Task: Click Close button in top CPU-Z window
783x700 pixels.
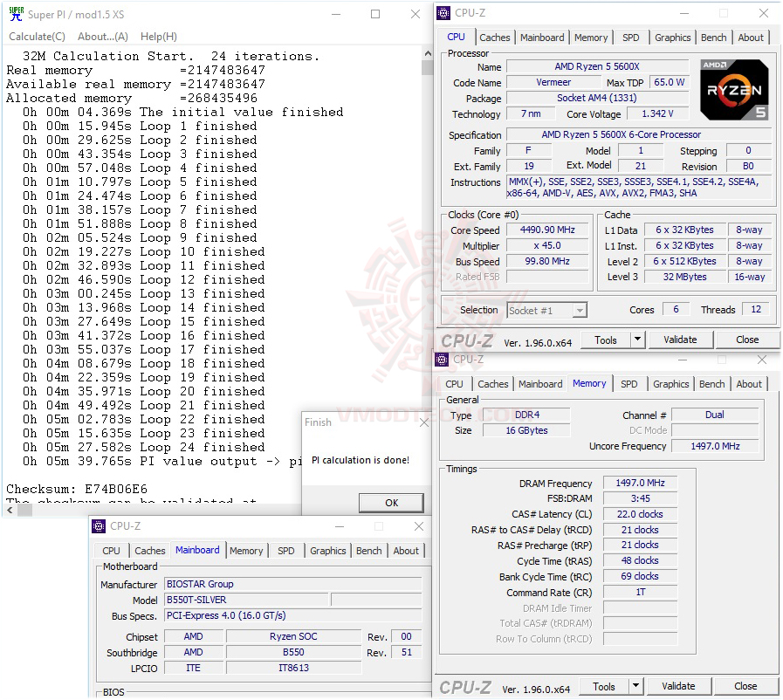Action: click(x=747, y=340)
